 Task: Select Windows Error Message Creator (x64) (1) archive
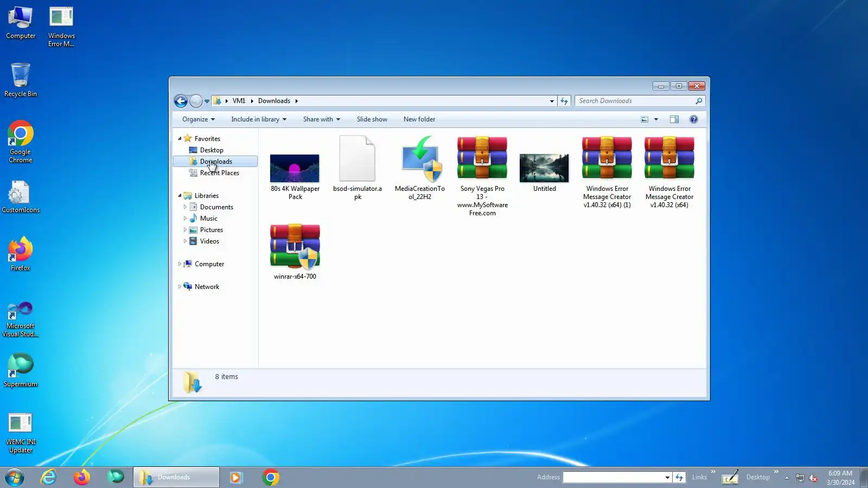coord(607,172)
